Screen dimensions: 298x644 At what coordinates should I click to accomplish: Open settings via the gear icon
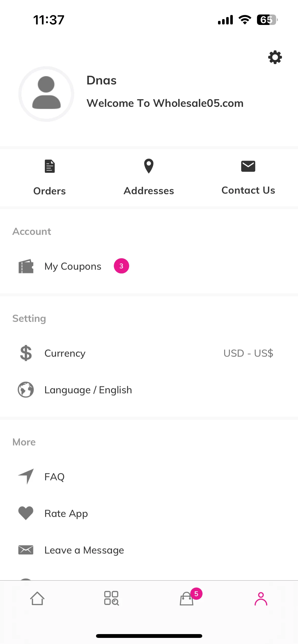tap(275, 57)
